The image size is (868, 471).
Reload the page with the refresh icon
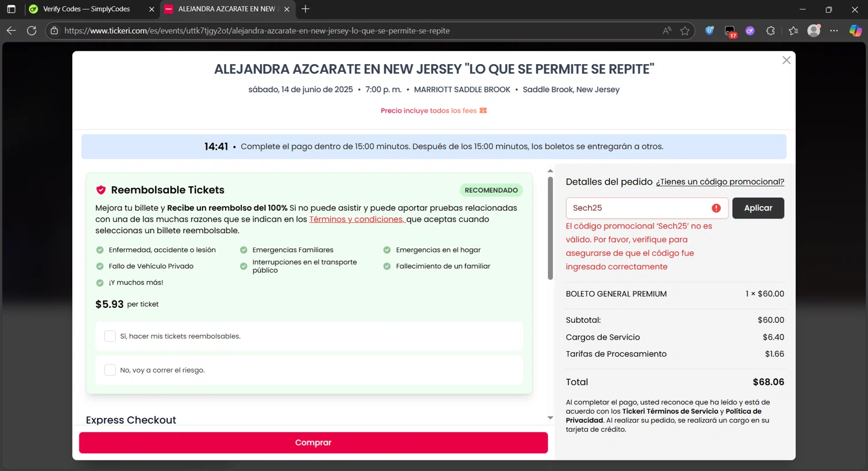point(32,31)
